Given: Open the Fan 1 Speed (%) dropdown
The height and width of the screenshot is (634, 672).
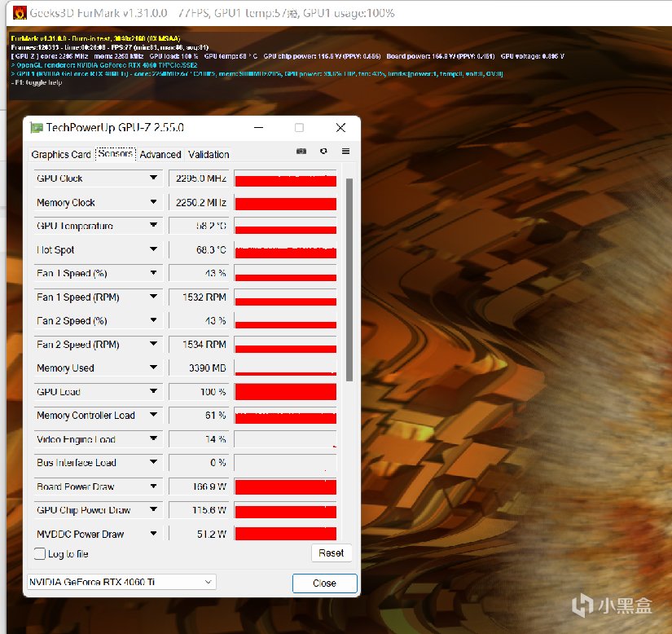Looking at the screenshot, I should [153, 273].
